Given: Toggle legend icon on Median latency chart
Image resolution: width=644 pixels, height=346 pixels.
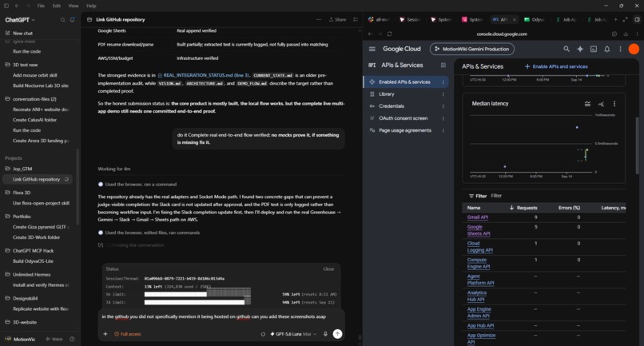Looking at the screenshot, I should coord(587,104).
